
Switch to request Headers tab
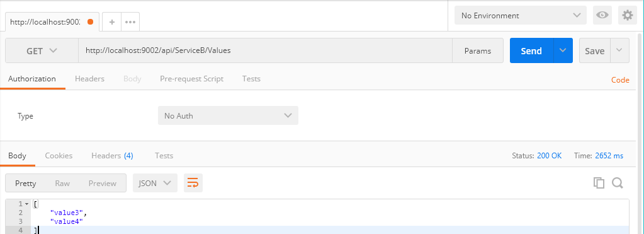89,79
